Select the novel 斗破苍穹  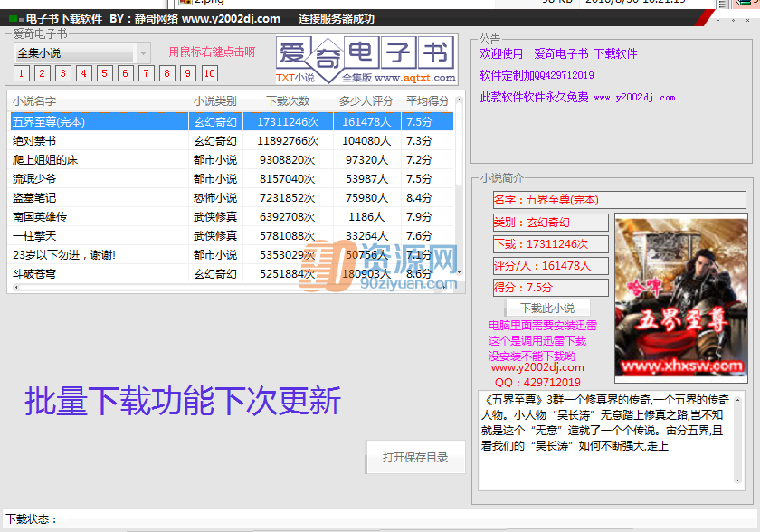34,274
